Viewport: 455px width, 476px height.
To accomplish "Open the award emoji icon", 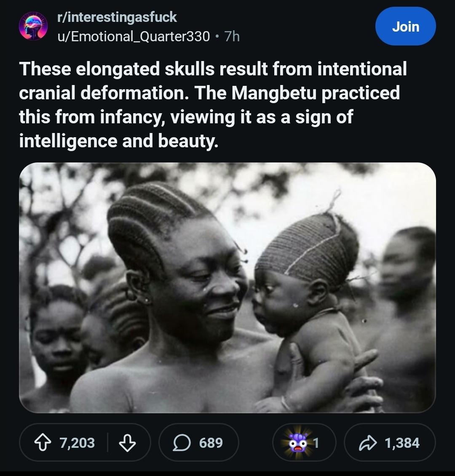I will [298, 443].
